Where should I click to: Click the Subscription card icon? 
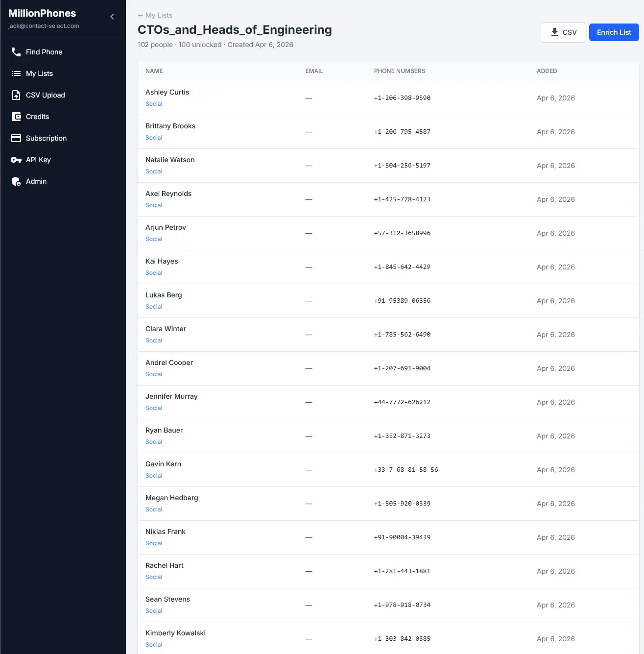point(16,138)
